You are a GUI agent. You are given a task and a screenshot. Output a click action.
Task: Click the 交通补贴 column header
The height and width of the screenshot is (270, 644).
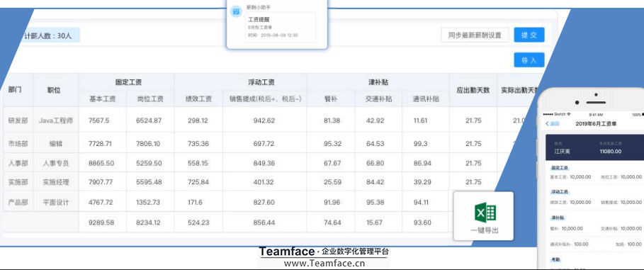[x=378, y=99]
